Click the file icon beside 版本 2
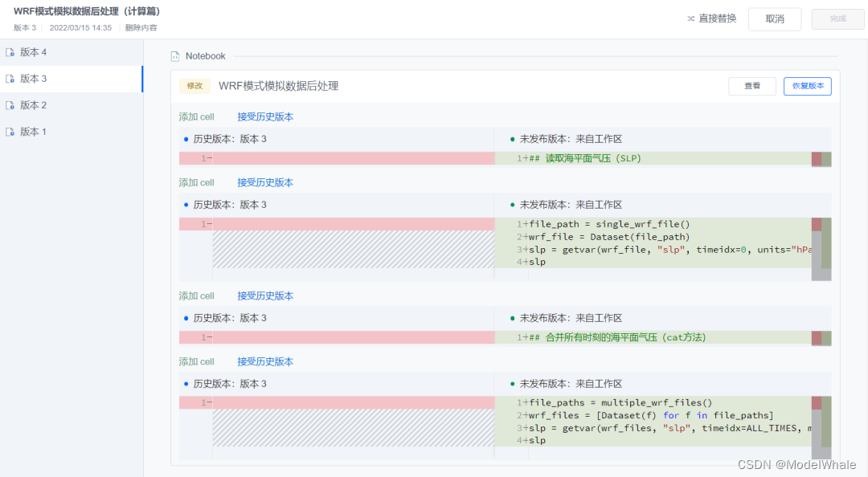This screenshot has height=477, width=868. (10, 105)
